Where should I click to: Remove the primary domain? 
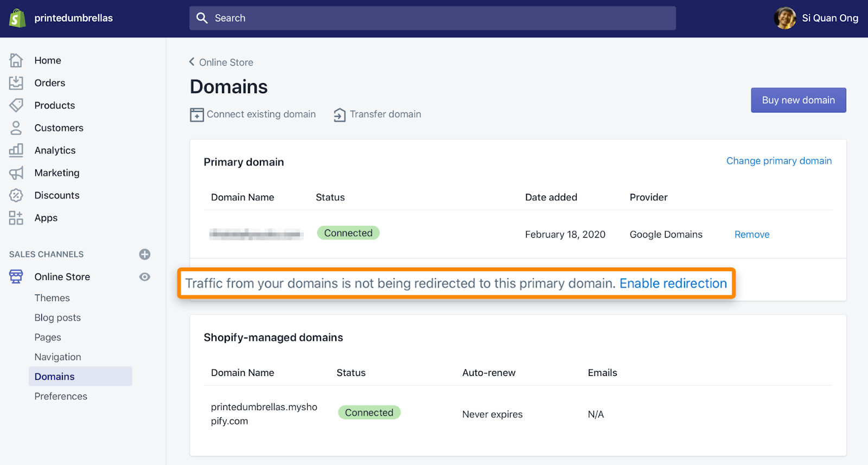pyautogui.click(x=752, y=234)
